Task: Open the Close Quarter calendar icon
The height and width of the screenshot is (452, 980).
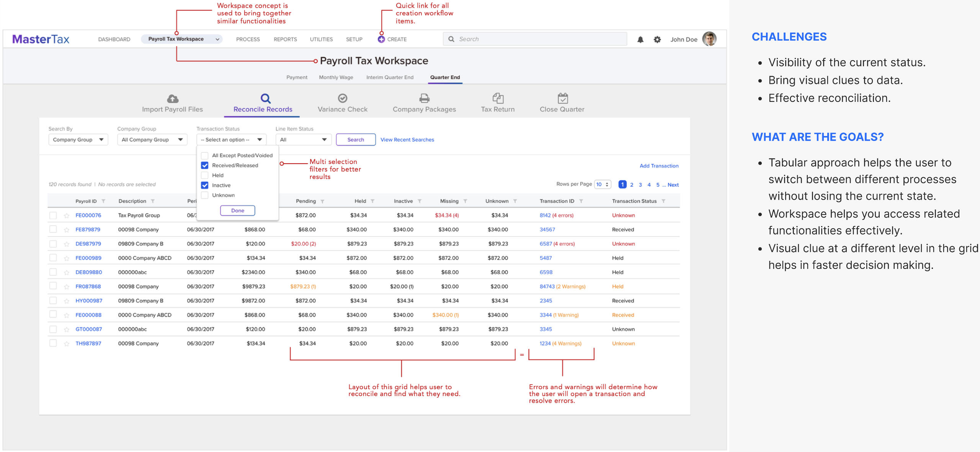Action: (x=562, y=98)
